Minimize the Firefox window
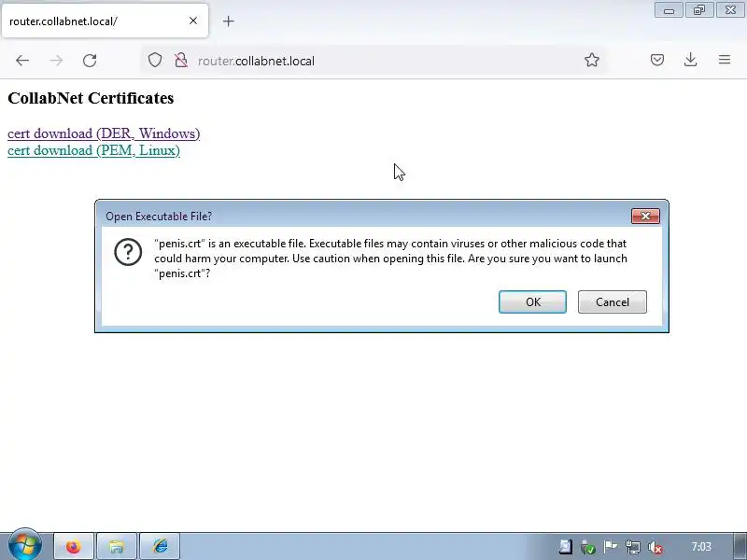This screenshot has height=560, width=747. point(669,10)
